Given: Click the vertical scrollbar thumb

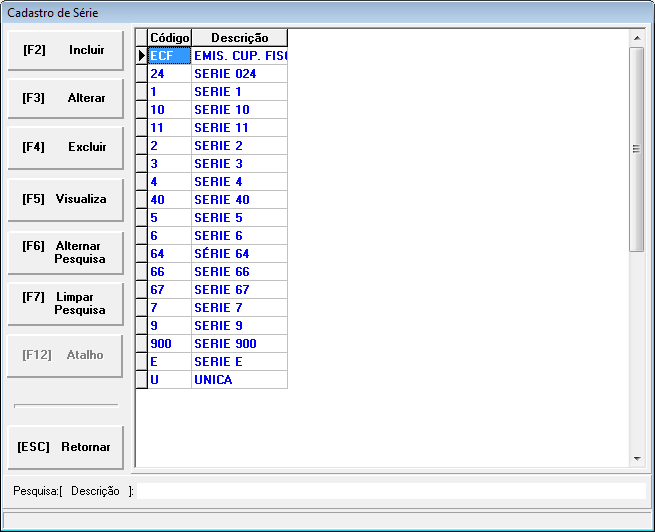Looking at the screenshot, I should pyautogui.click(x=636, y=148).
